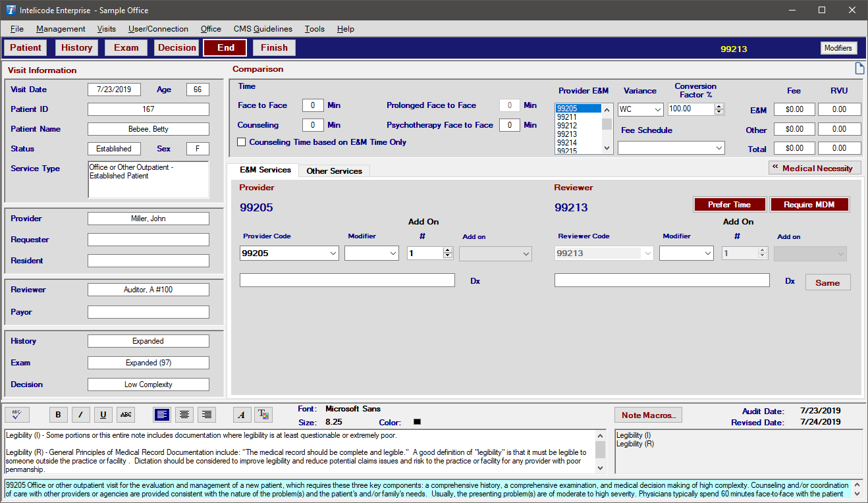Open the Management menu
Screen dimensions: 868x503
coord(61,29)
